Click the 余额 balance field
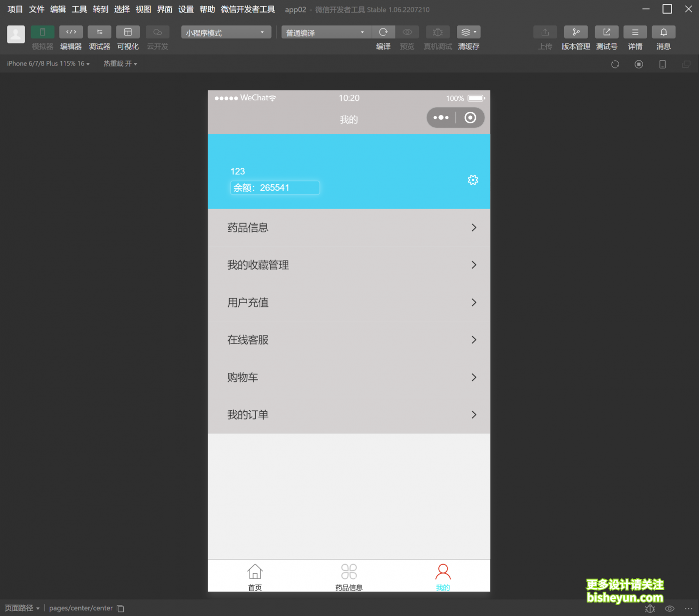Viewport: 699px width, 616px height. point(275,188)
